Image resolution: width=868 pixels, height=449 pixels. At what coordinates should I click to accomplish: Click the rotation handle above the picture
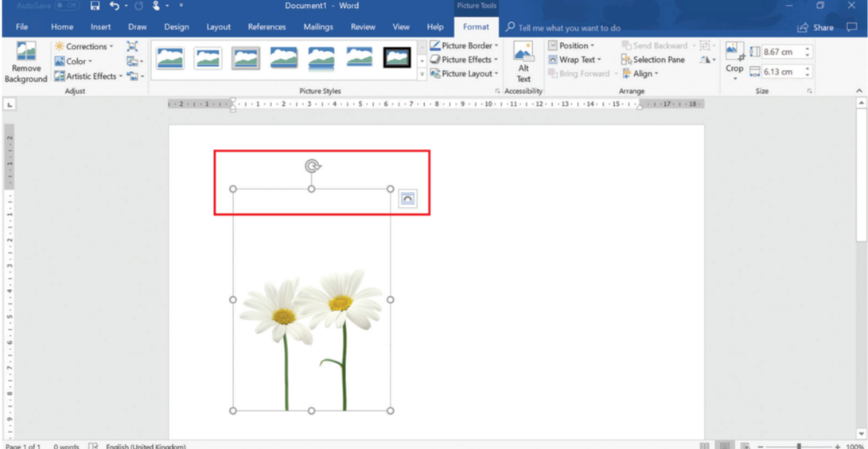[x=313, y=166]
